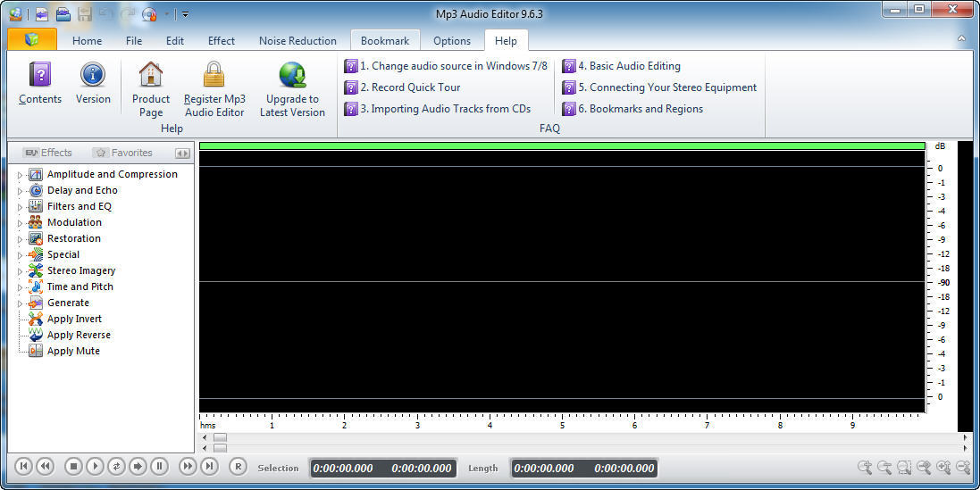980x490 pixels.
Task: Open the Edit ribbon tab
Action: tap(175, 40)
